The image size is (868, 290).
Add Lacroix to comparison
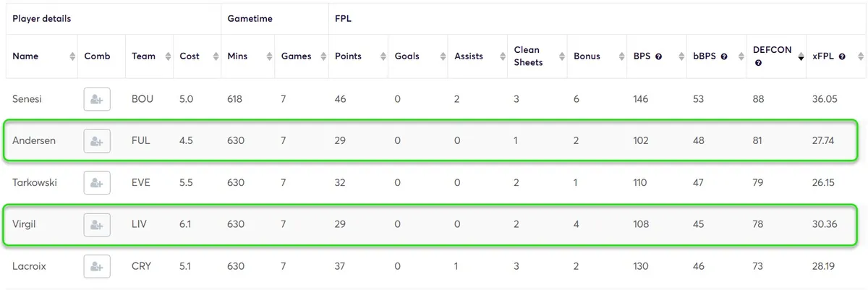[97, 267]
